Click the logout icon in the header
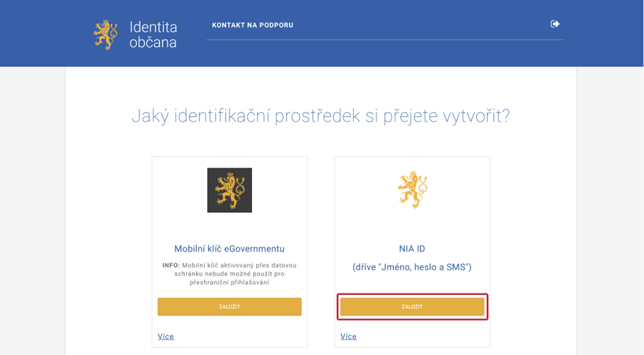Viewport: 644px width, 355px height. tap(555, 24)
